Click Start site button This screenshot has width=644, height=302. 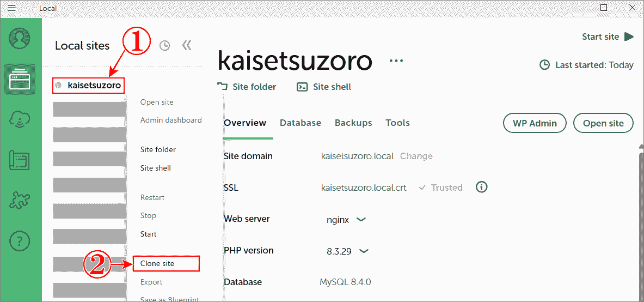pos(608,37)
